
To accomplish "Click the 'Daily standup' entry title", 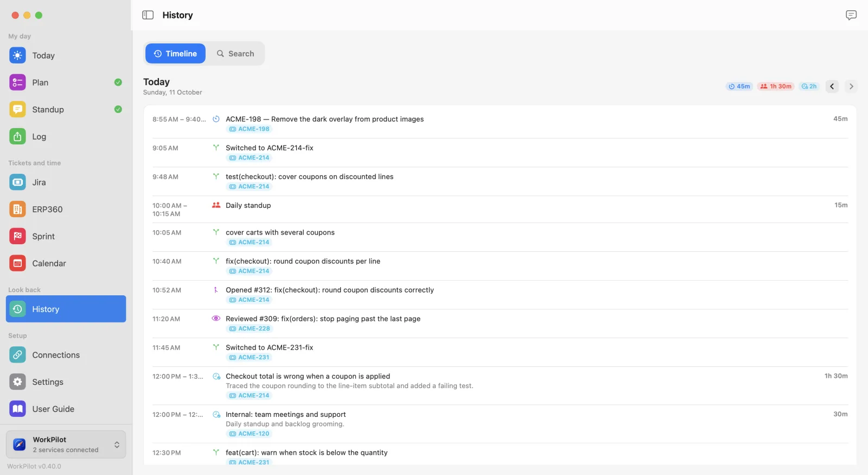I will tap(248, 205).
